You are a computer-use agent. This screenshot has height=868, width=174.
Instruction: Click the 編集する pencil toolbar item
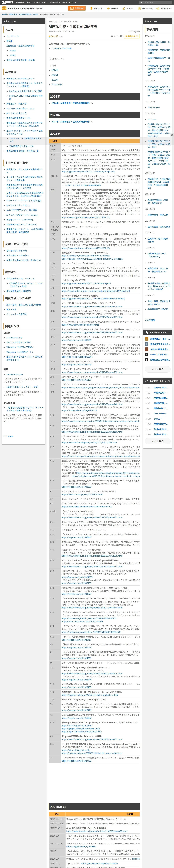(x=128, y=8)
